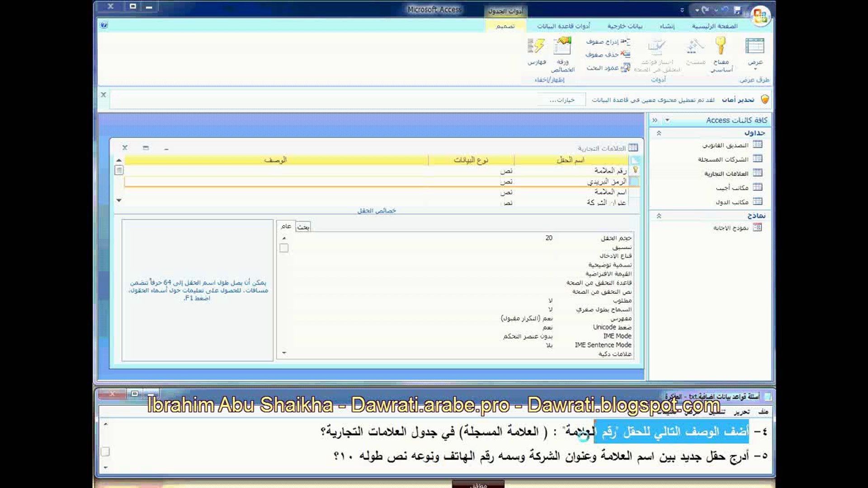Click the Field Size value 20

click(548, 238)
